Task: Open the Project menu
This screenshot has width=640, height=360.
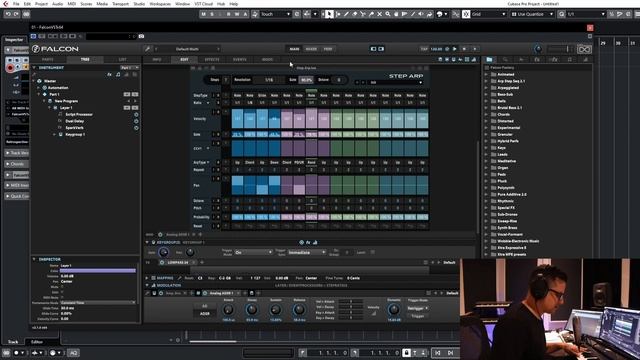Action: [x=41, y=4]
